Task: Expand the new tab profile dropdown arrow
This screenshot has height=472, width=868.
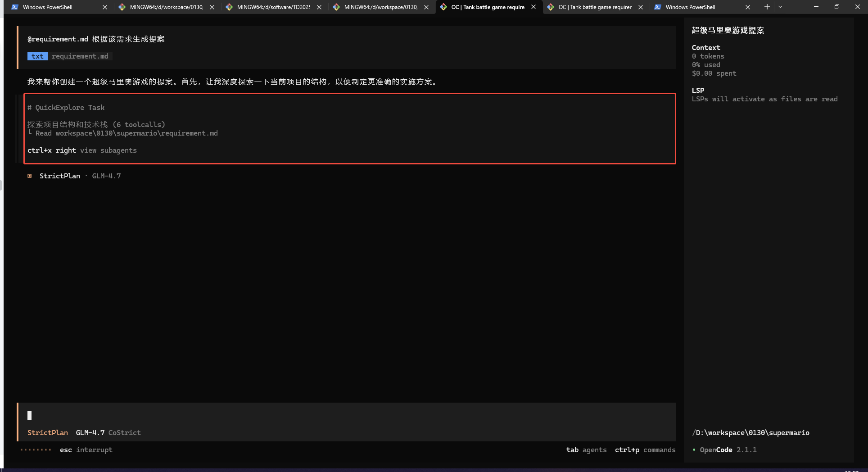Action: click(780, 7)
